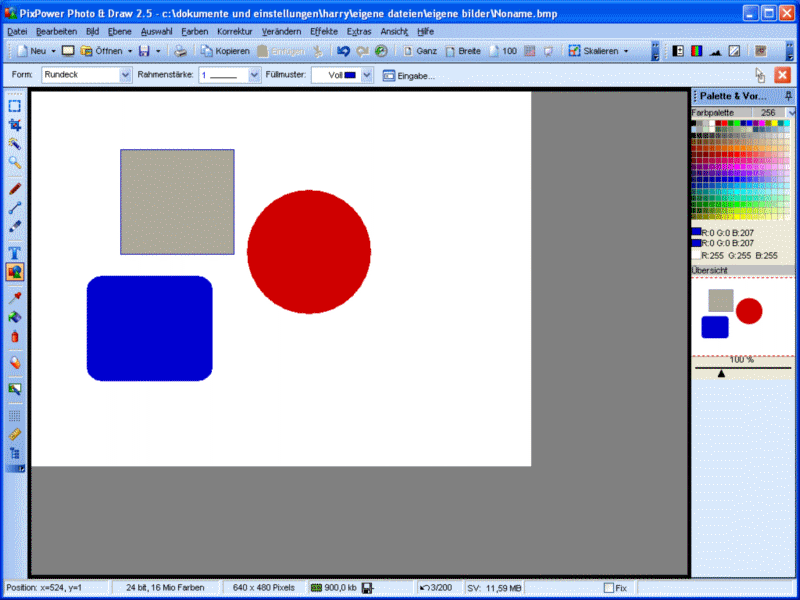Click the save disk icon in status bar
This screenshot has height=600, width=800.
pyautogui.click(x=367, y=588)
